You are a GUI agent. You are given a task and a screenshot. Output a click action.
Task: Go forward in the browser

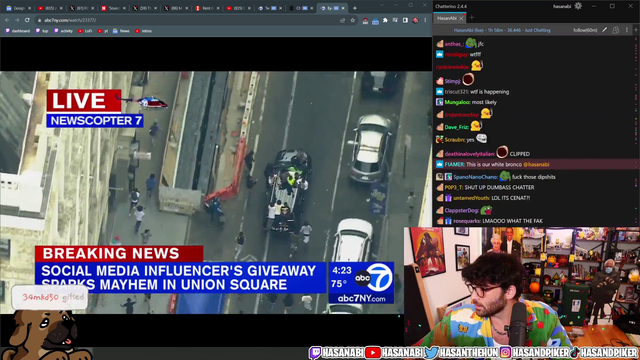click(x=17, y=20)
